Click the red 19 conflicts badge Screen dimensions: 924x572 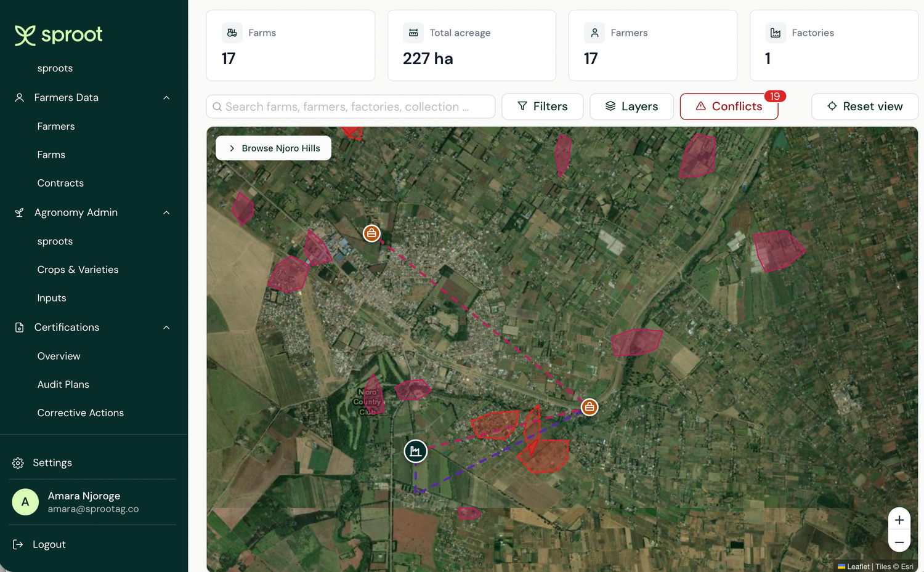point(775,96)
